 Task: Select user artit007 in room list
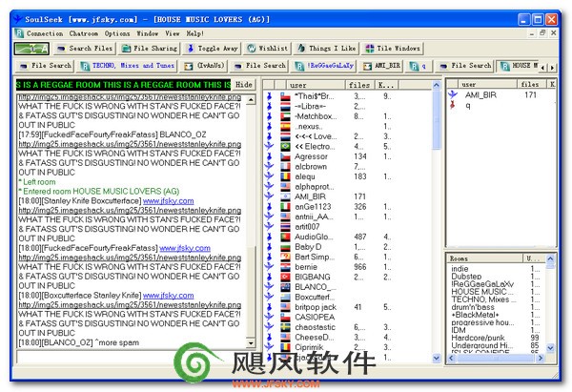click(x=307, y=227)
